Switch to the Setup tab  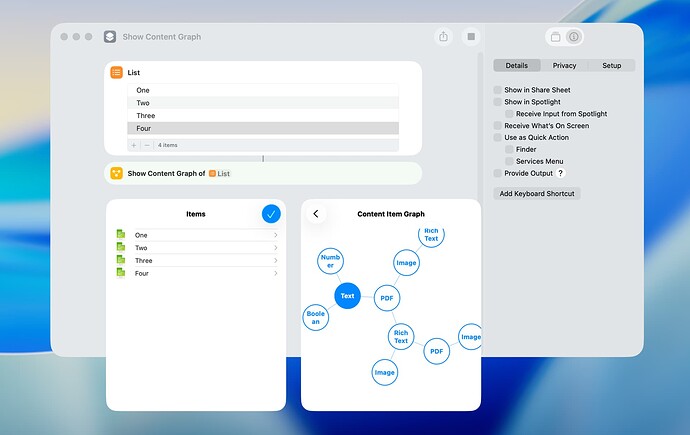612,66
